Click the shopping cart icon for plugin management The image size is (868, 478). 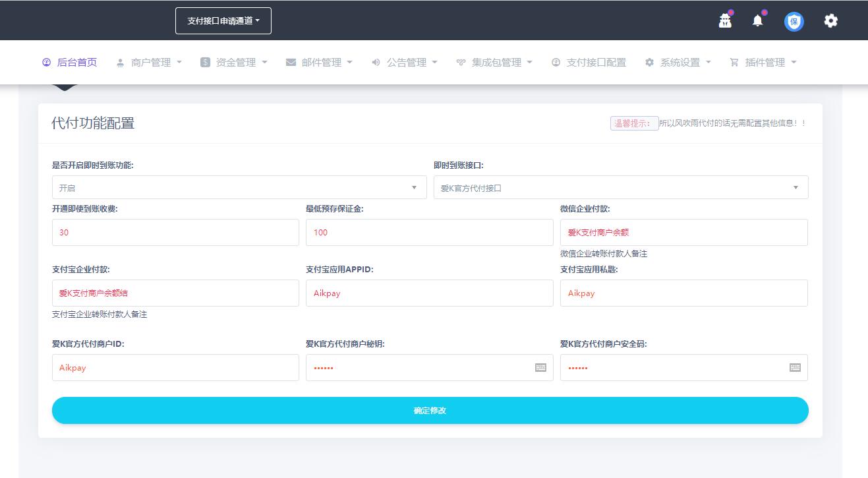[734, 63]
